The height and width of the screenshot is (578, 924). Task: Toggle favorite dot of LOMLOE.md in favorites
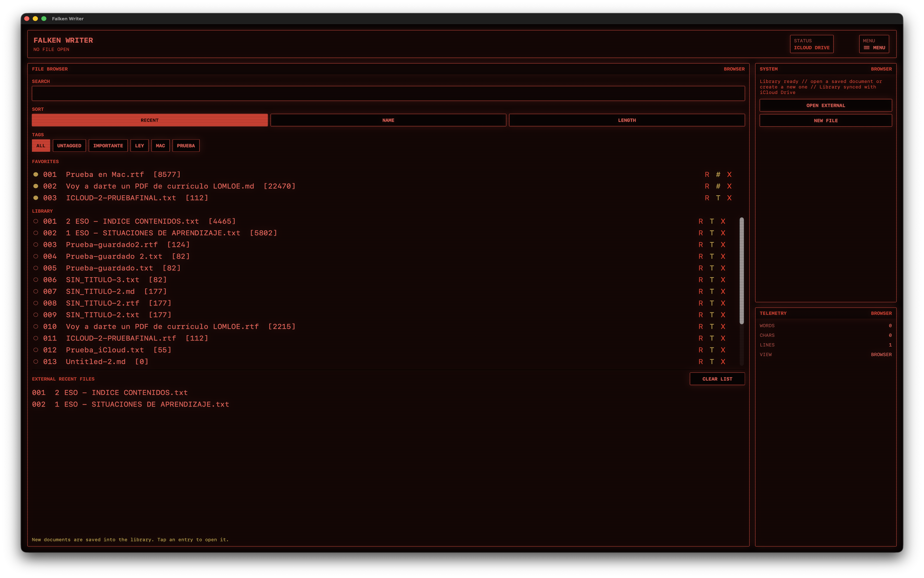36,186
